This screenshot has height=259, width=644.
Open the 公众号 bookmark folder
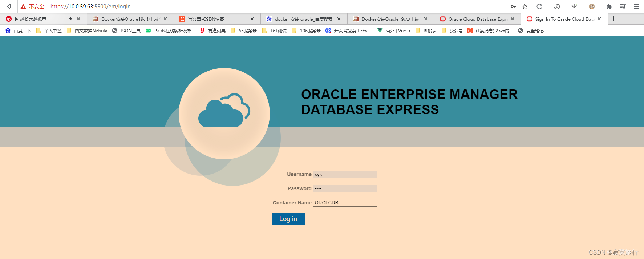point(452,31)
